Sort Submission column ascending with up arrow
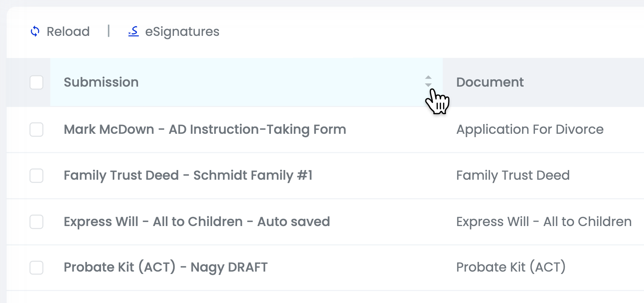Viewport: 644px width, 303px height. point(428,77)
